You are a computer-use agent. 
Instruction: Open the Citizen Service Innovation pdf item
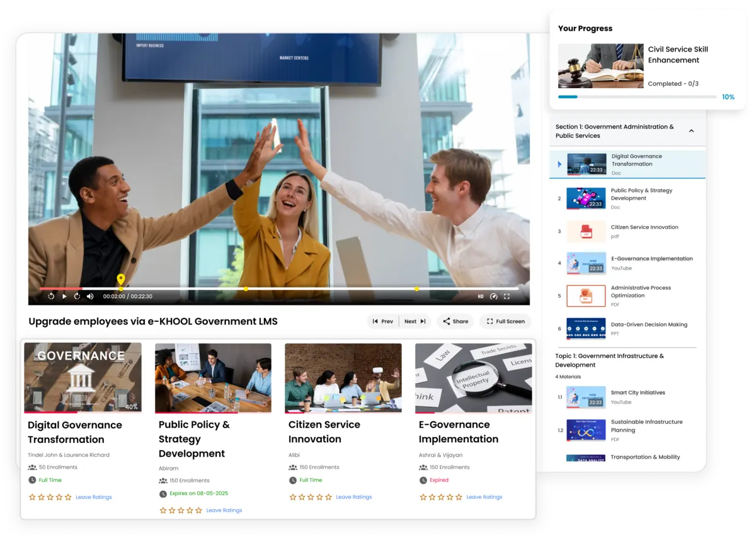tap(644, 227)
